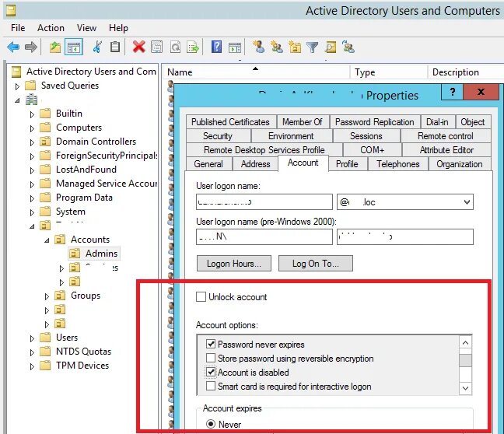Image resolution: width=504 pixels, height=434 pixels.
Task: Click the Cut scissors toolbar icon
Action: [x=97, y=47]
